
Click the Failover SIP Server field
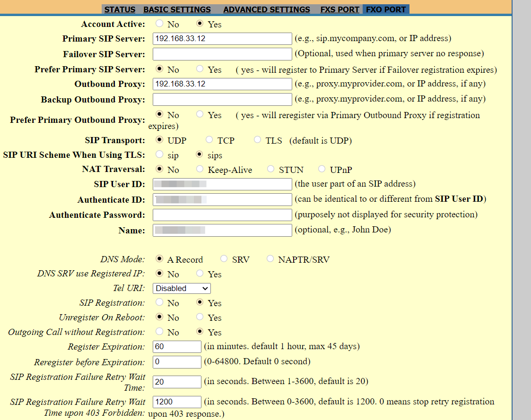tap(222, 54)
